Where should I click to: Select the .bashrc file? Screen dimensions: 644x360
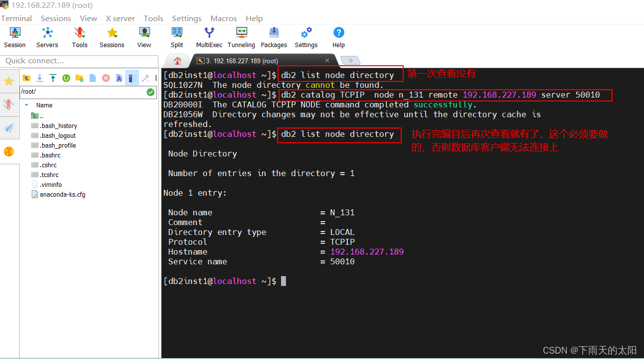tap(46, 155)
